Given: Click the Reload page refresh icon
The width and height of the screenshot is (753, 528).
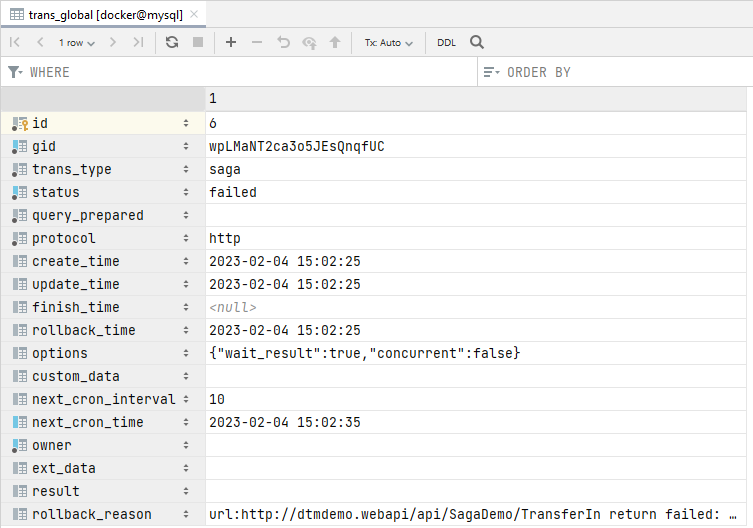Looking at the screenshot, I should 172,42.
